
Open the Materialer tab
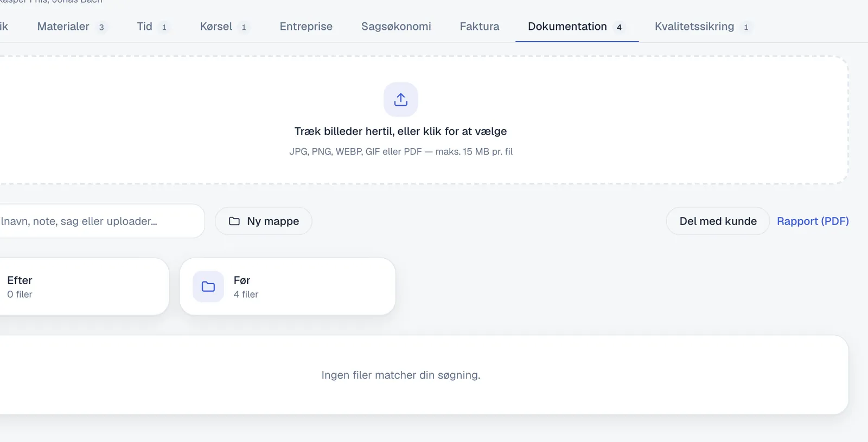pyautogui.click(x=72, y=27)
